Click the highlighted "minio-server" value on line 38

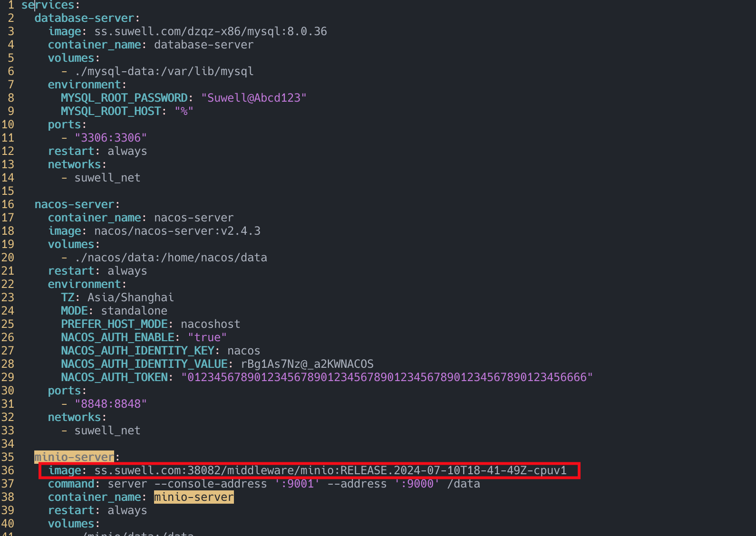pyautogui.click(x=194, y=497)
